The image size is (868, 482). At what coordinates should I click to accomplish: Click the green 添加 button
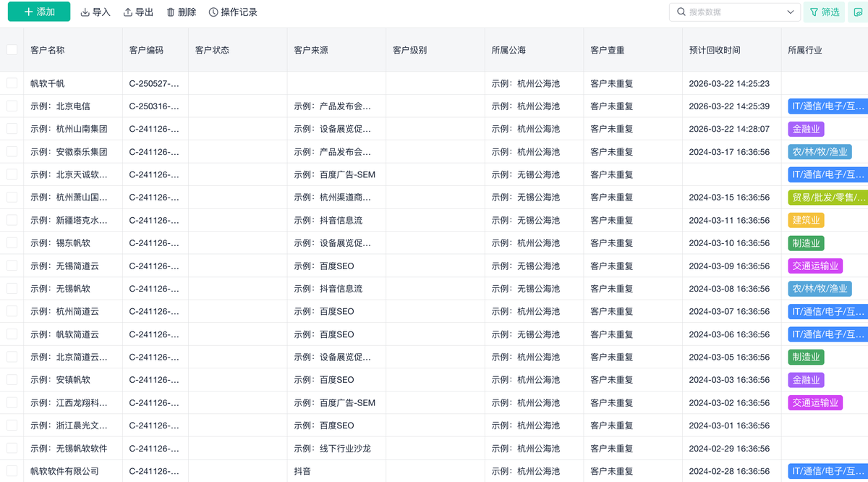point(39,12)
